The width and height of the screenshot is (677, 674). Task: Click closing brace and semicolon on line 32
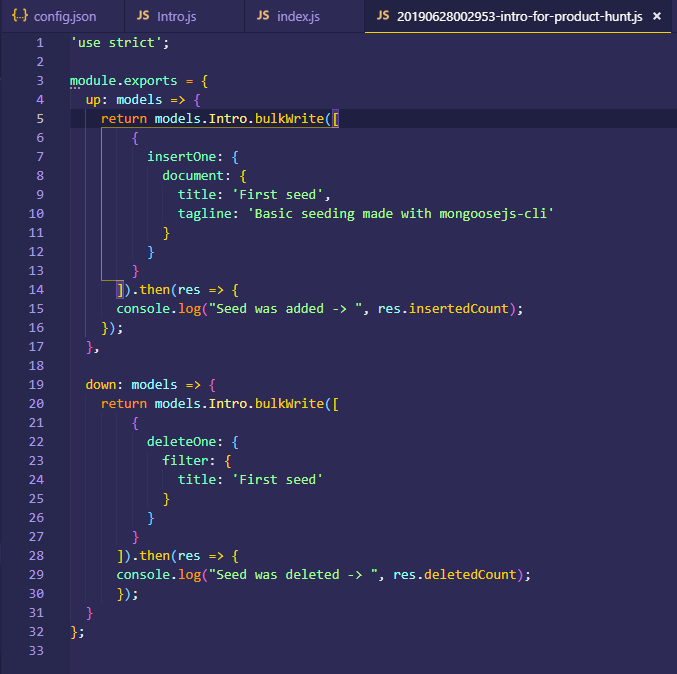(x=77, y=632)
